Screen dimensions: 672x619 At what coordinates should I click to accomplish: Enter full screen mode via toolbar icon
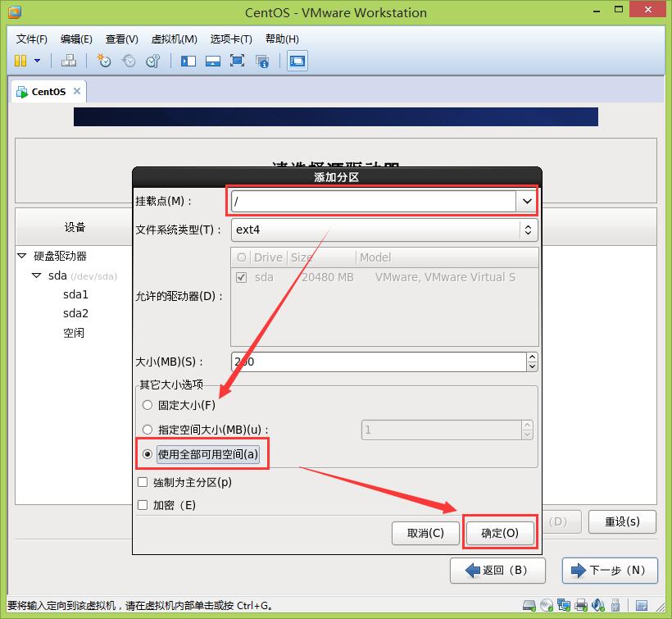[x=237, y=61]
